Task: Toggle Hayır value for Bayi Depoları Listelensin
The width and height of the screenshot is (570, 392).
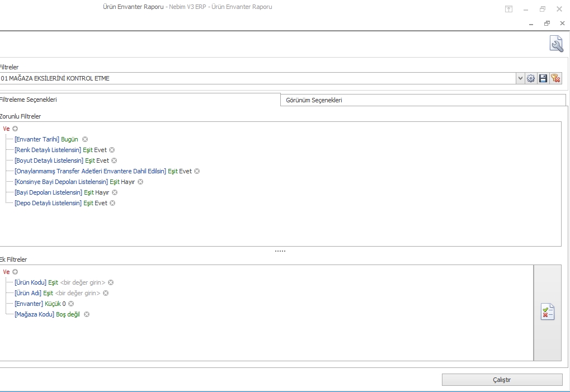Action: [102, 192]
